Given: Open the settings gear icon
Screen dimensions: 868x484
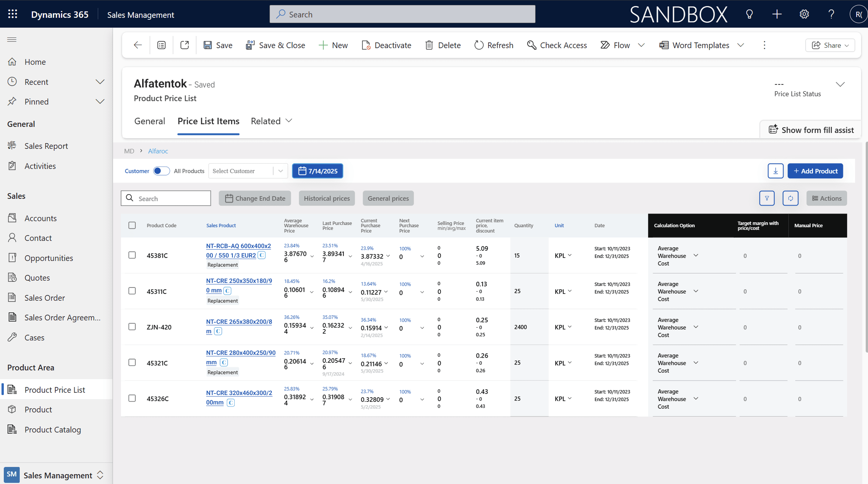Looking at the screenshot, I should (804, 14).
